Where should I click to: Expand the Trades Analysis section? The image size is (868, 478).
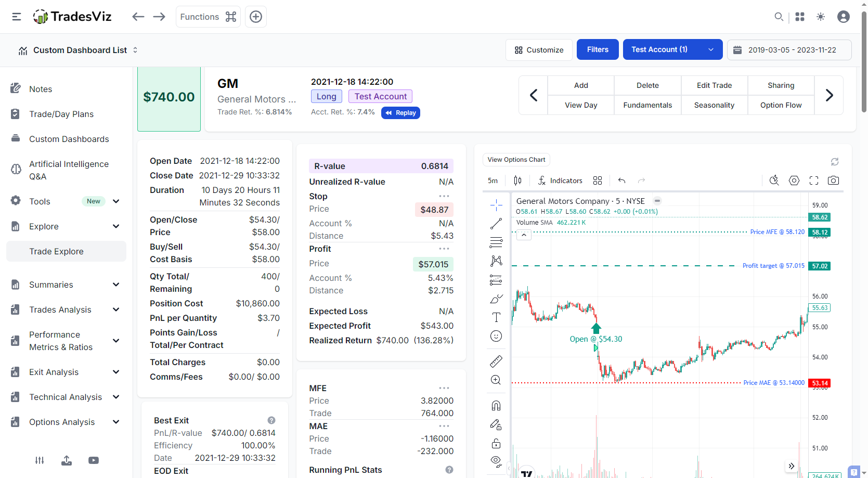coord(66,309)
